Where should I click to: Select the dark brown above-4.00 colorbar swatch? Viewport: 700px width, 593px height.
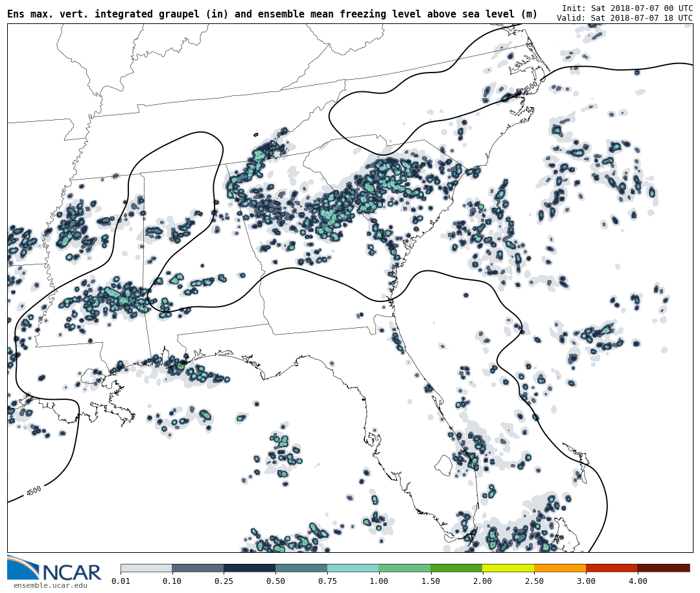pyautogui.click(x=664, y=568)
